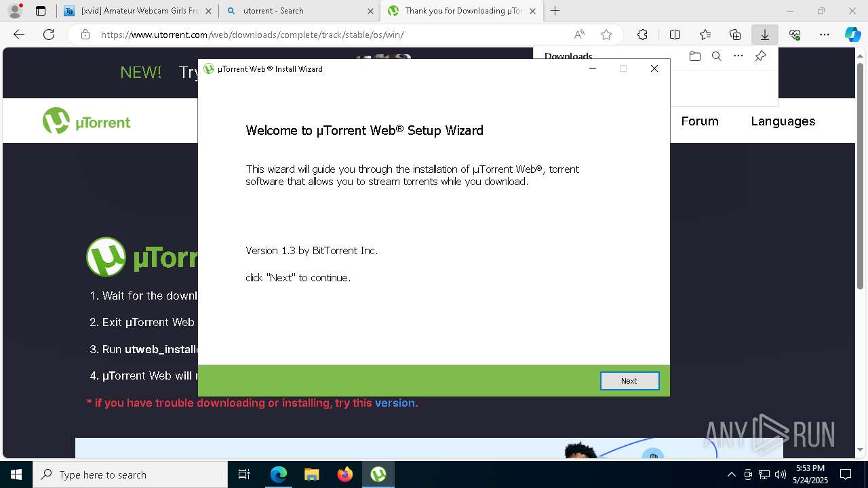This screenshot has height=488, width=868.
Task: Add this page to favorites star
Action: [606, 35]
